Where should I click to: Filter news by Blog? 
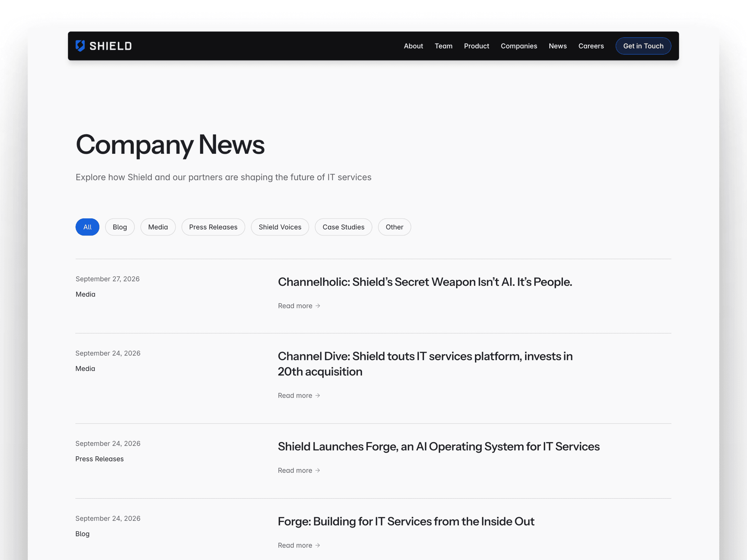[120, 227]
